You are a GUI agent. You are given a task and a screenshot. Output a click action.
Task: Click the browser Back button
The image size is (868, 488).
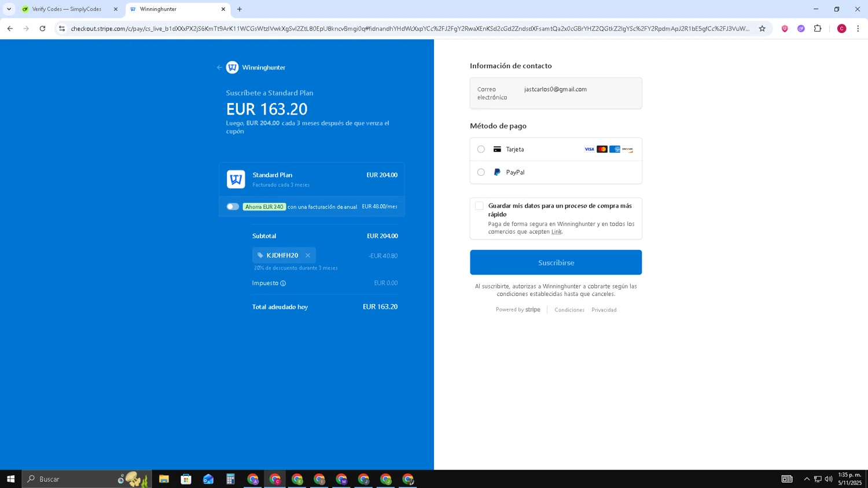coord(10,28)
